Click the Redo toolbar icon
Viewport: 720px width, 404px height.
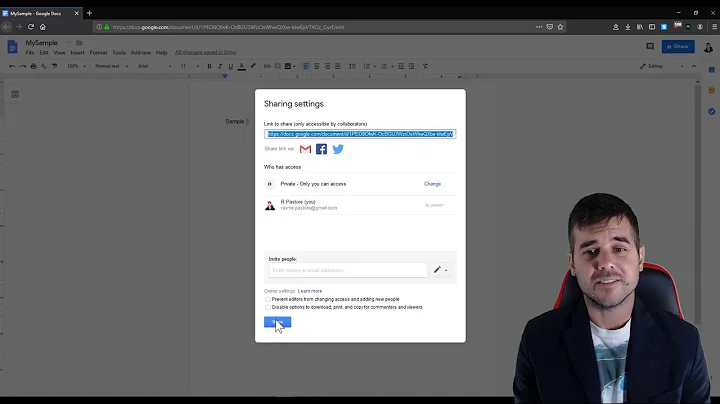click(22, 66)
